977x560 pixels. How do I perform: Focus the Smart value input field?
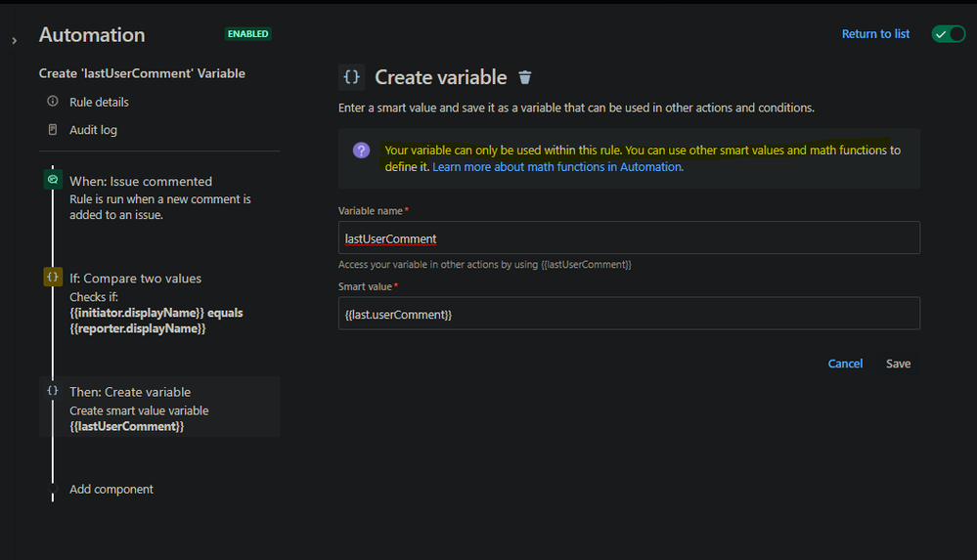629,314
